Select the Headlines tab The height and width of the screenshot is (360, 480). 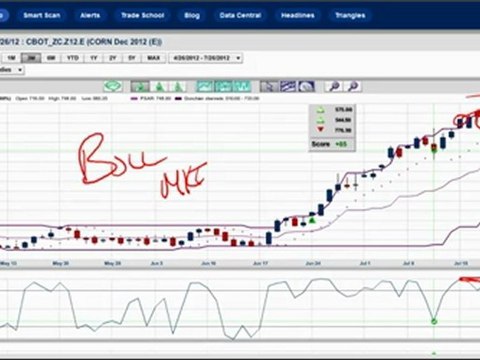pos(298,15)
